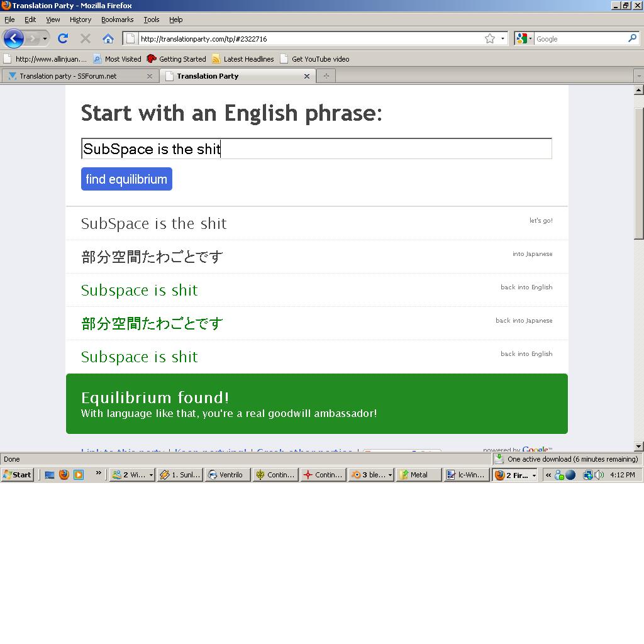Launch the media player quick launch icon
644x644 pixels.
coord(79,475)
